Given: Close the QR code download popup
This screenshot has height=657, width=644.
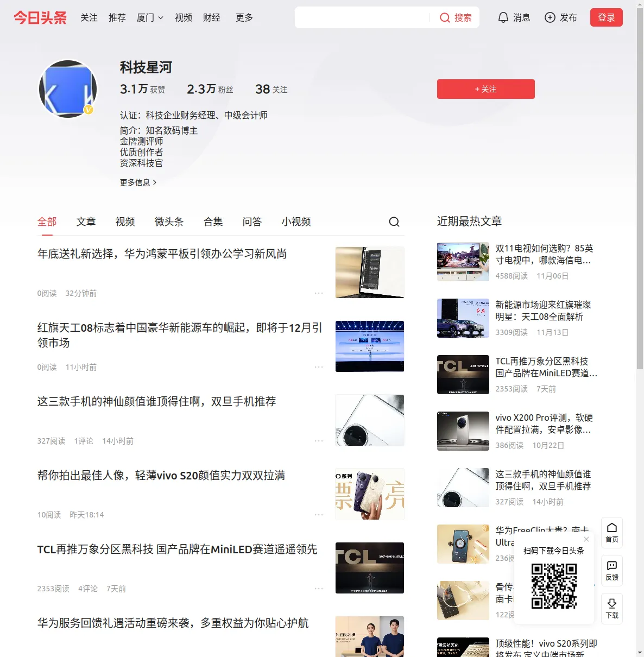Looking at the screenshot, I should click(586, 539).
